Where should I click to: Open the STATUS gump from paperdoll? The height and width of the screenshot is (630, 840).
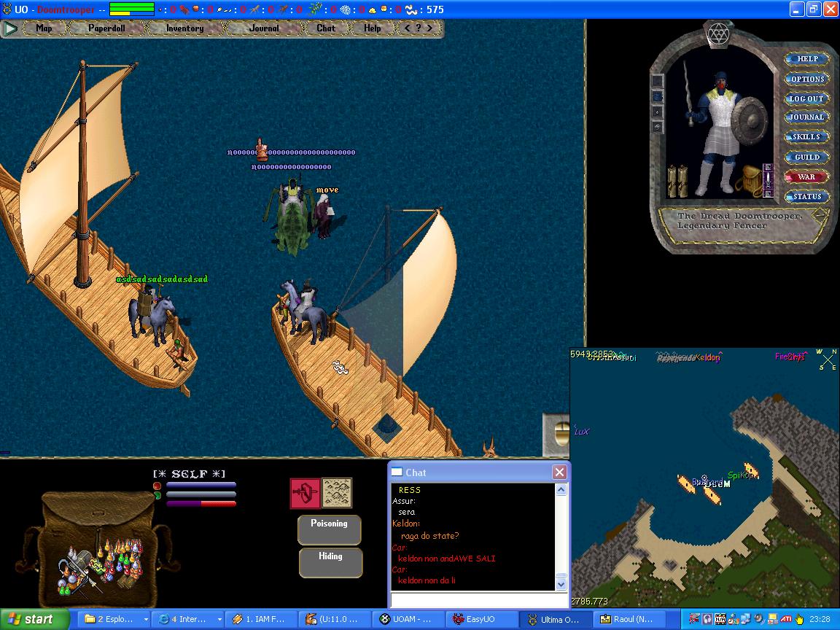point(807,197)
